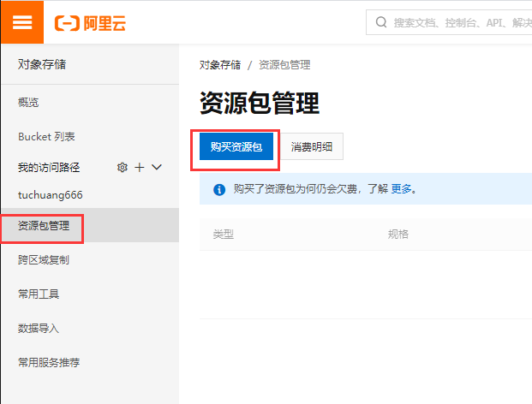Image resolution: width=532 pixels, height=404 pixels.
Task: Click the 消费明细 button
Action: click(x=312, y=146)
